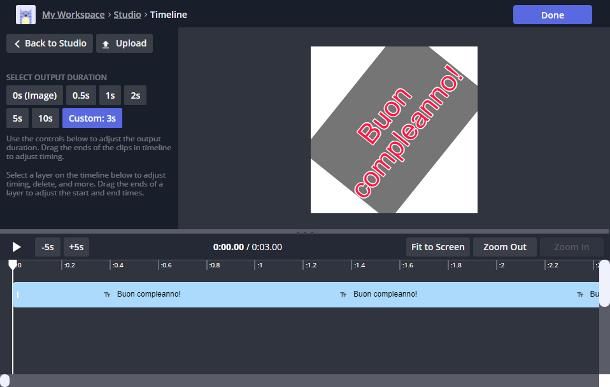
Task: Choose the 2s output duration
Action: point(135,95)
